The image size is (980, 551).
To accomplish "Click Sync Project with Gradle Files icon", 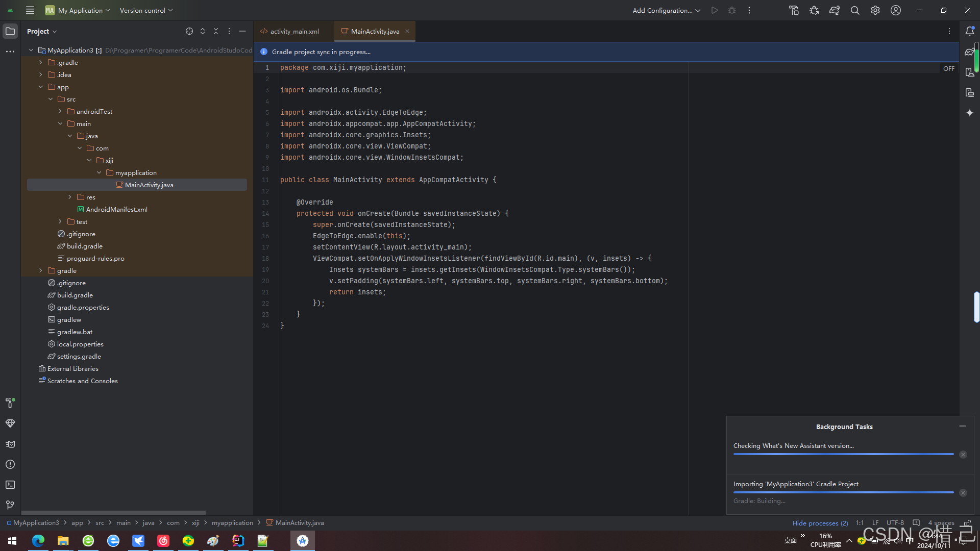I will click(835, 10).
